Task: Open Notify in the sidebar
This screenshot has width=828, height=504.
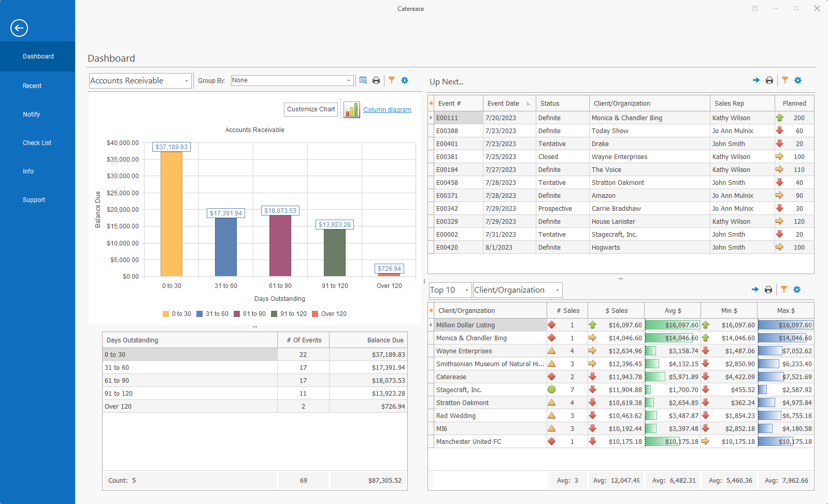Action: click(x=31, y=114)
